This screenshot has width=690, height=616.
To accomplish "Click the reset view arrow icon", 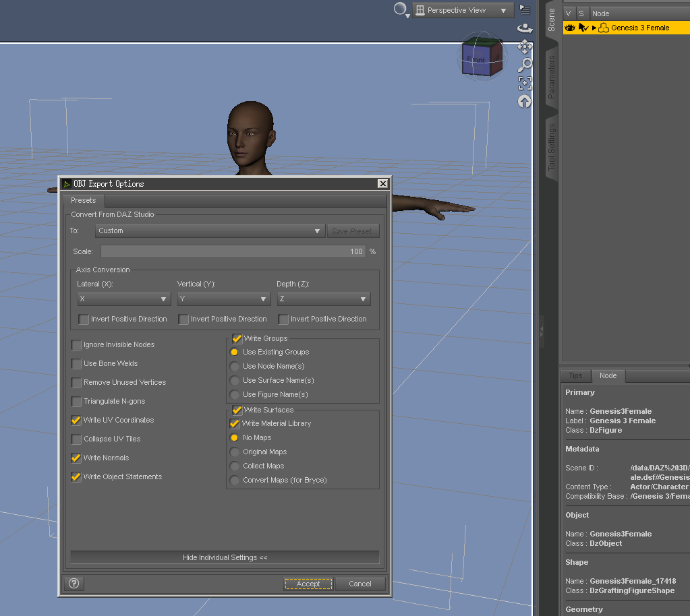I will (525, 101).
